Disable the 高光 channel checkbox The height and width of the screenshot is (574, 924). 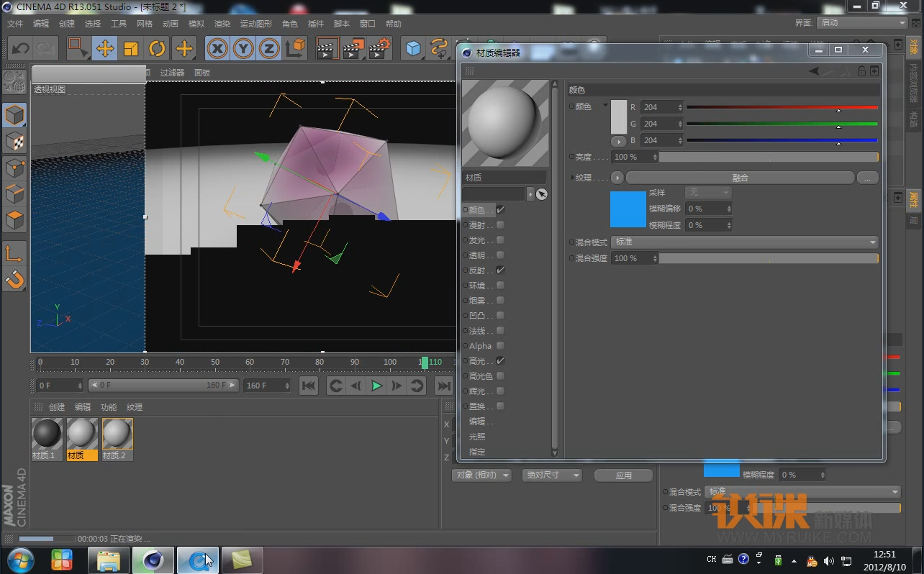click(x=500, y=361)
